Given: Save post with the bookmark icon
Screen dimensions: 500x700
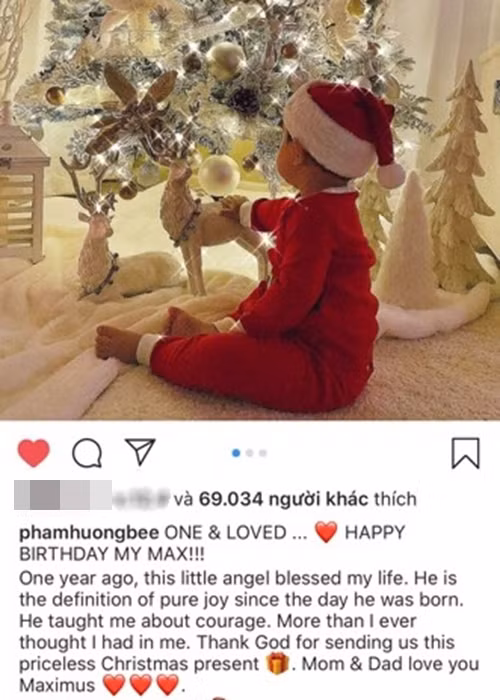Looking at the screenshot, I should tap(466, 453).
